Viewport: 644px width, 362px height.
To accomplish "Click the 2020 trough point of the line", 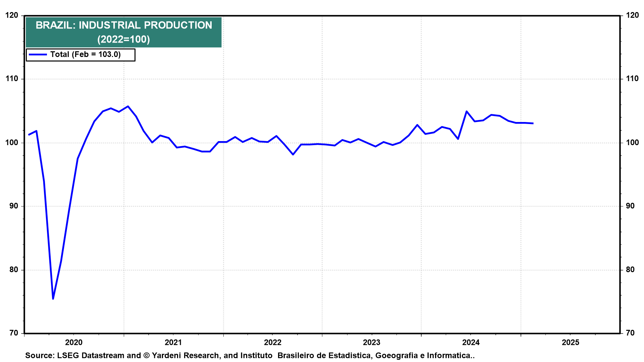I will point(53,298).
